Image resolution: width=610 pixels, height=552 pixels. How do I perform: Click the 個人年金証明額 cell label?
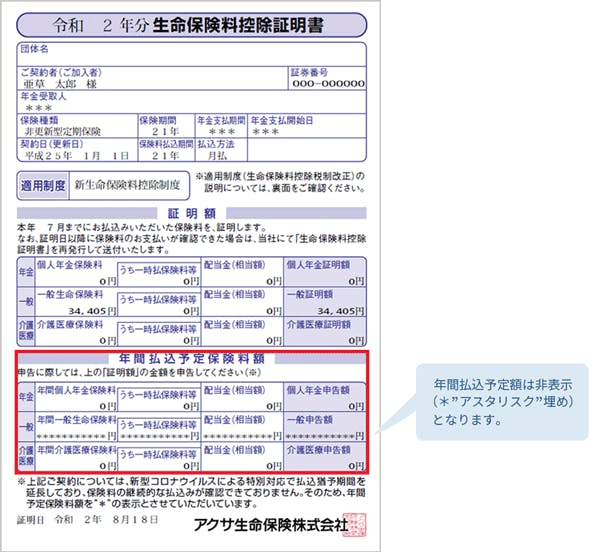[319, 265]
